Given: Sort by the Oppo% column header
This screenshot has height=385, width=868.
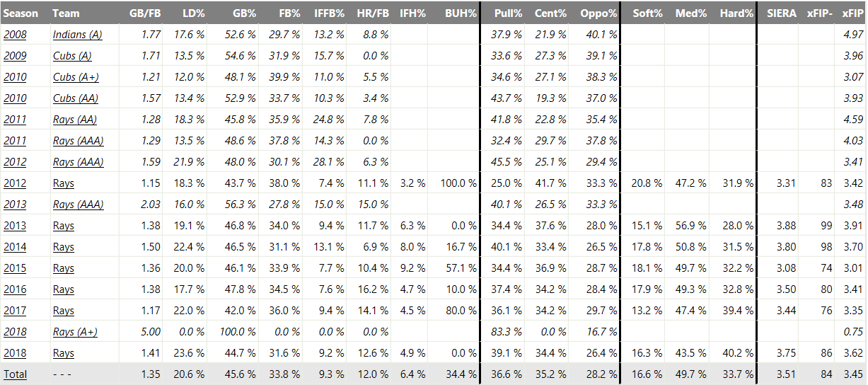Looking at the screenshot, I should [x=598, y=13].
